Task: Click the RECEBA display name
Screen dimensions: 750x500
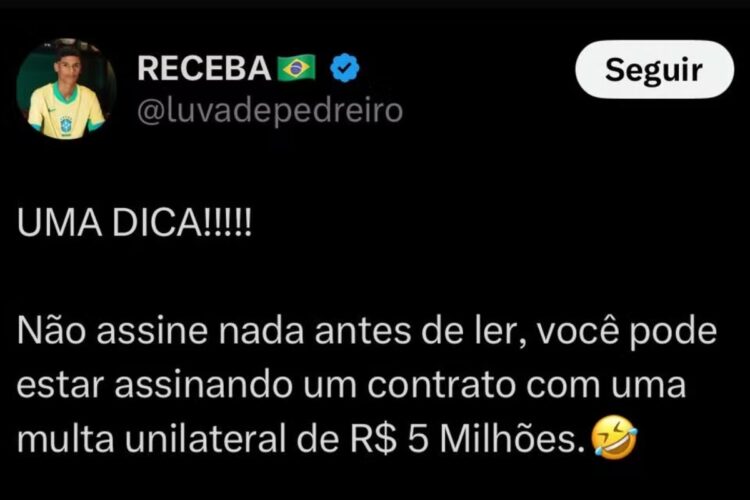Action: click(x=204, y=68)
